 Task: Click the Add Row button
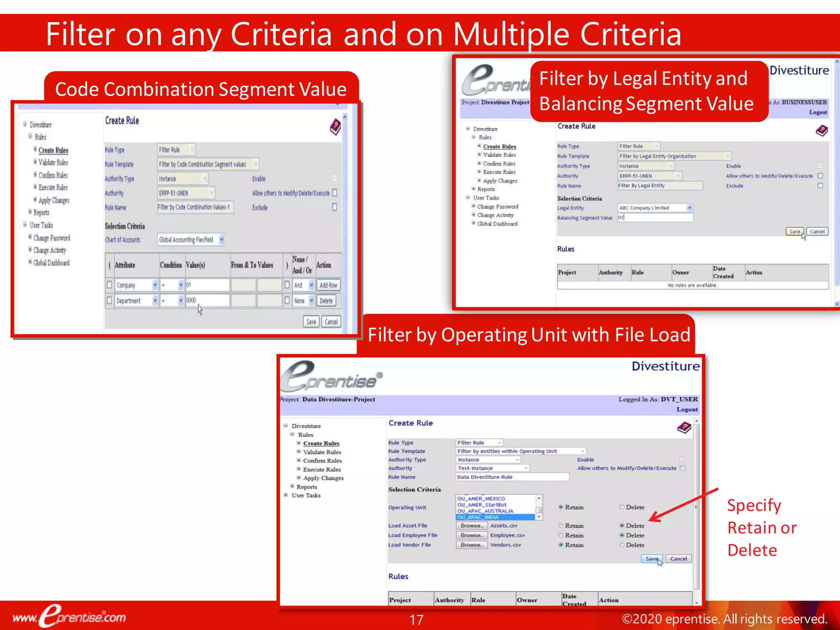328,285
